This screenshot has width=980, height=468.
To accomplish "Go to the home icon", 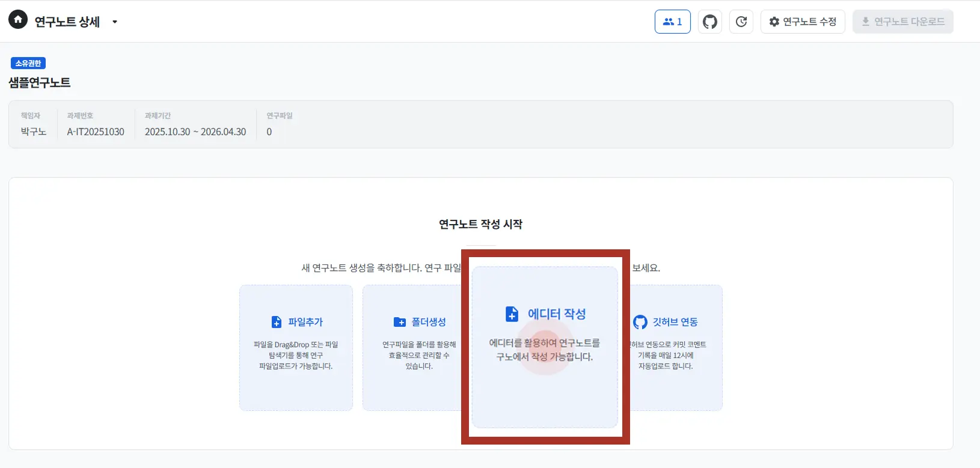I will (x=18, y=20).
